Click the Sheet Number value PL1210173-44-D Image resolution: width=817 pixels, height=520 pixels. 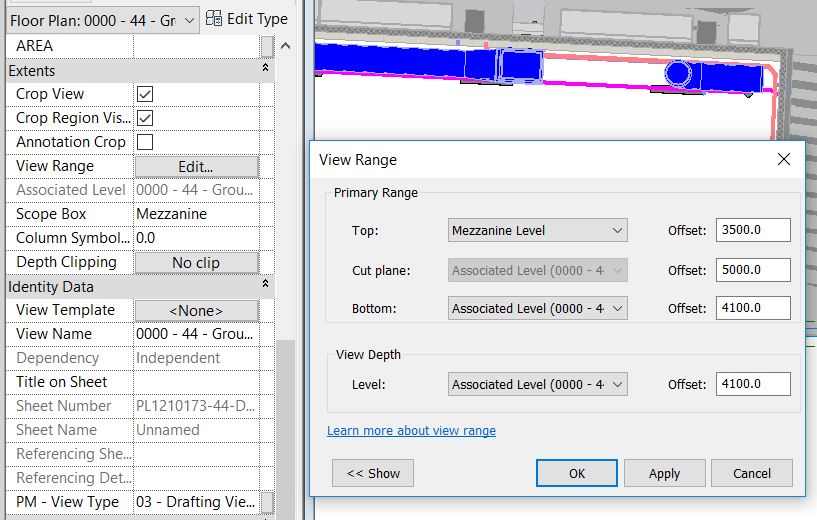(x=196, y=406)
